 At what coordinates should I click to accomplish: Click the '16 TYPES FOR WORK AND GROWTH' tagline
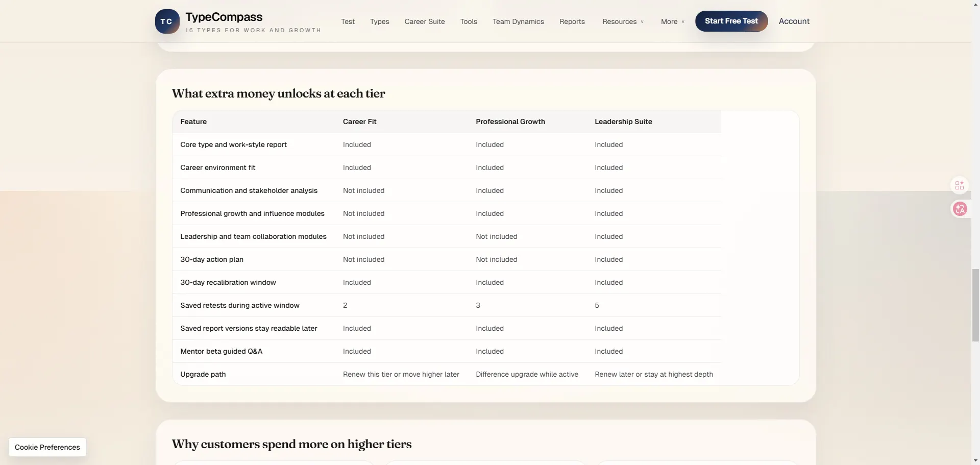(253, 30)
